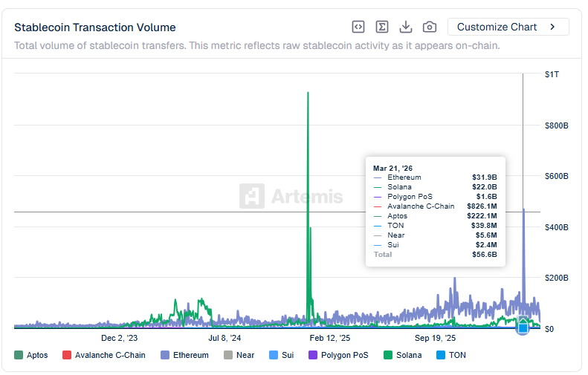Click the $600B y-axis label

[557, 176]
